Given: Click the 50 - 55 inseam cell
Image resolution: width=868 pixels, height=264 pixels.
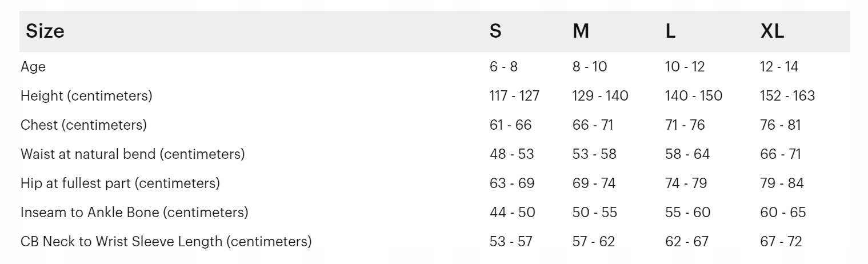Looking at the screenshot, I should pos(595,212).
